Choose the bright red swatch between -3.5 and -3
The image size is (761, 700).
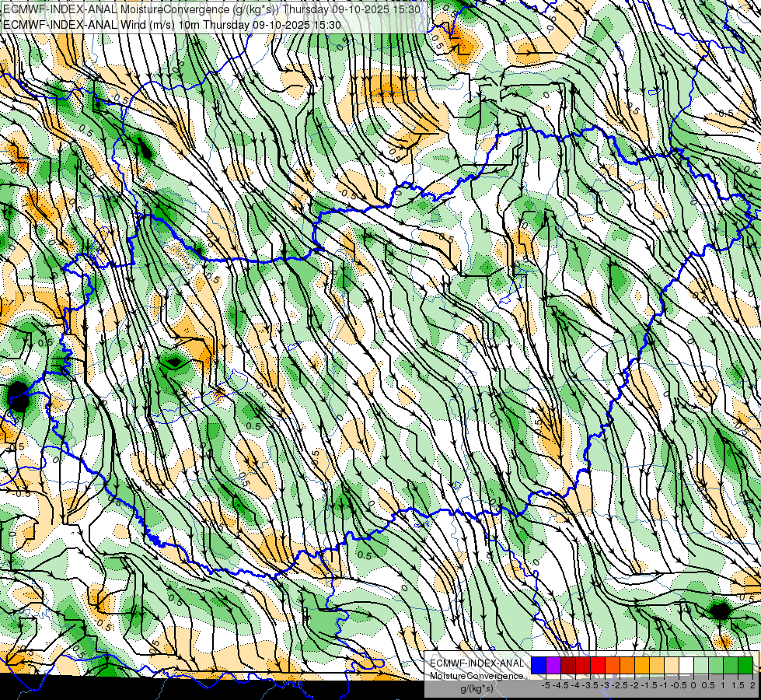598,665
